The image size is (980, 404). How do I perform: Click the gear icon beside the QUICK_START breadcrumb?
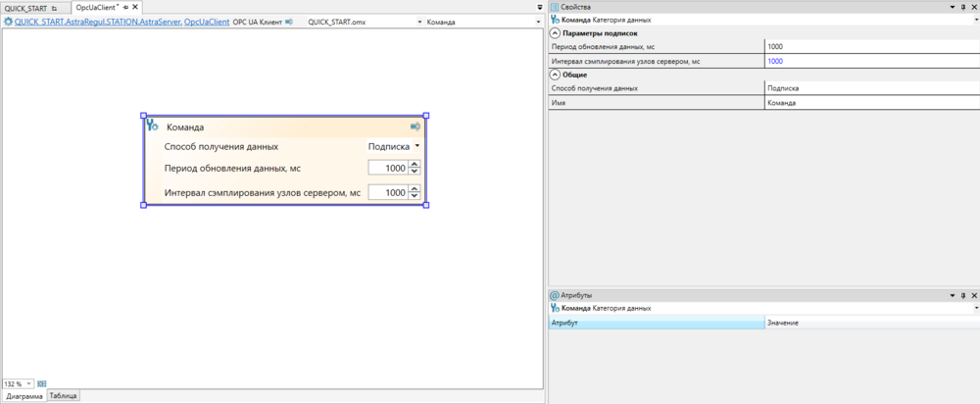coord(9,22)
